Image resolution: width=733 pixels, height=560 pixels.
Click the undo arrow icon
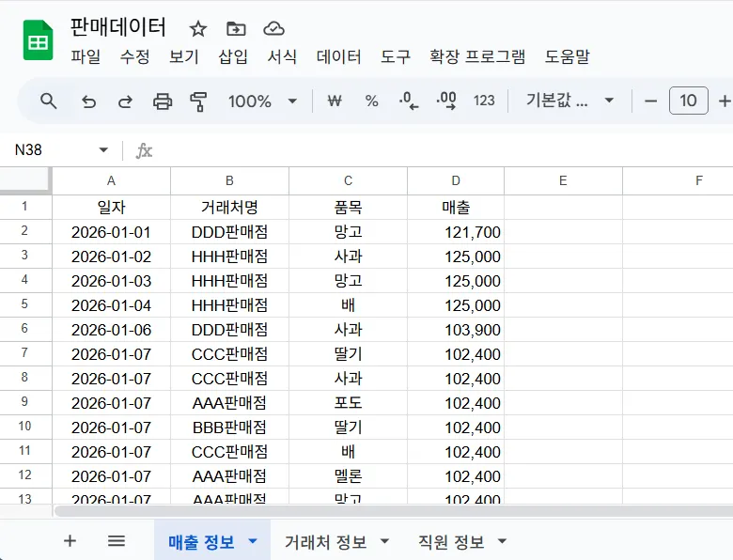(88, 101)
